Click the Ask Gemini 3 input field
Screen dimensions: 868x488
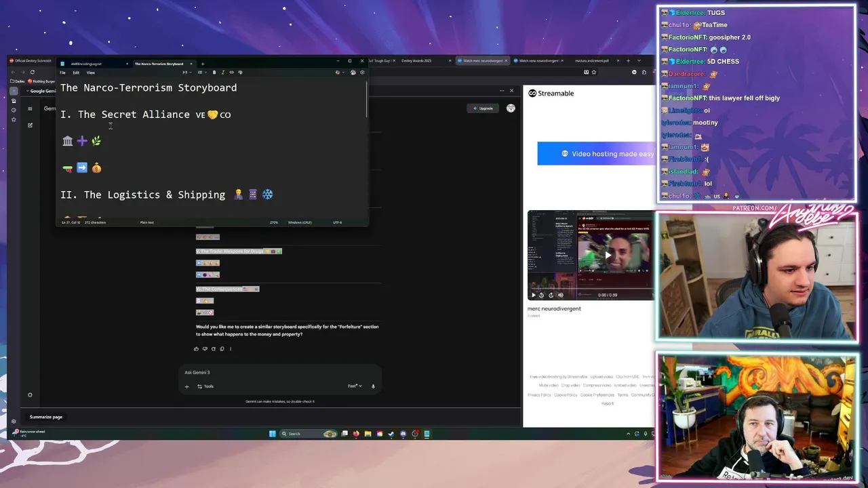(x=279, y=372)
